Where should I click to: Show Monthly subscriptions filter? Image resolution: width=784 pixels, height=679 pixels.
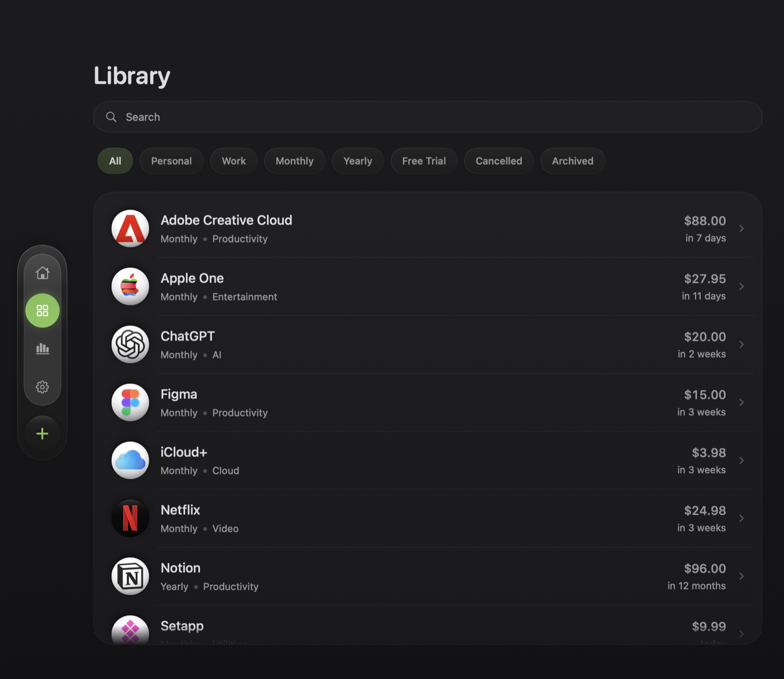pyautogui.click(x=294, y=161)
